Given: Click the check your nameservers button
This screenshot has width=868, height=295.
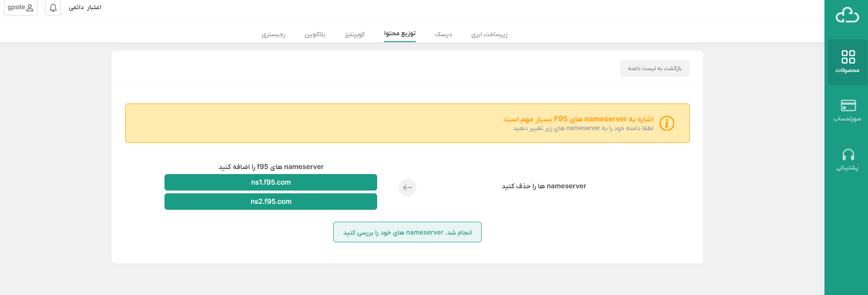Looking at the screenshot, I should [407, 232].
